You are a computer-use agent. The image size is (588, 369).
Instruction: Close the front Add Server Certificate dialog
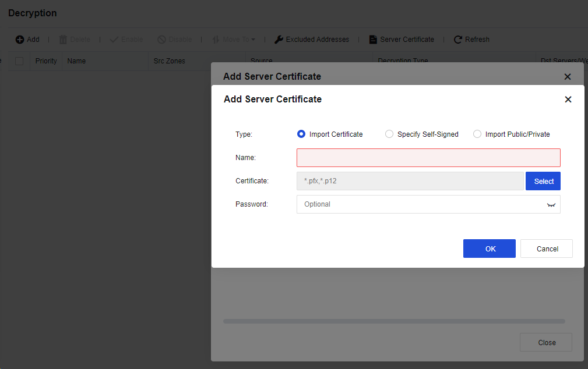click(x=568, y=100)
